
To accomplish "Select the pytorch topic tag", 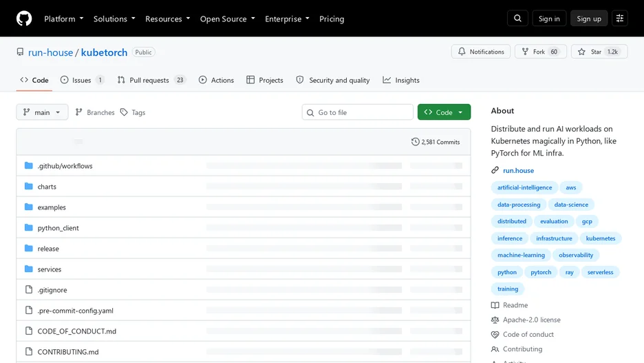I will click(x=541, y=272).
